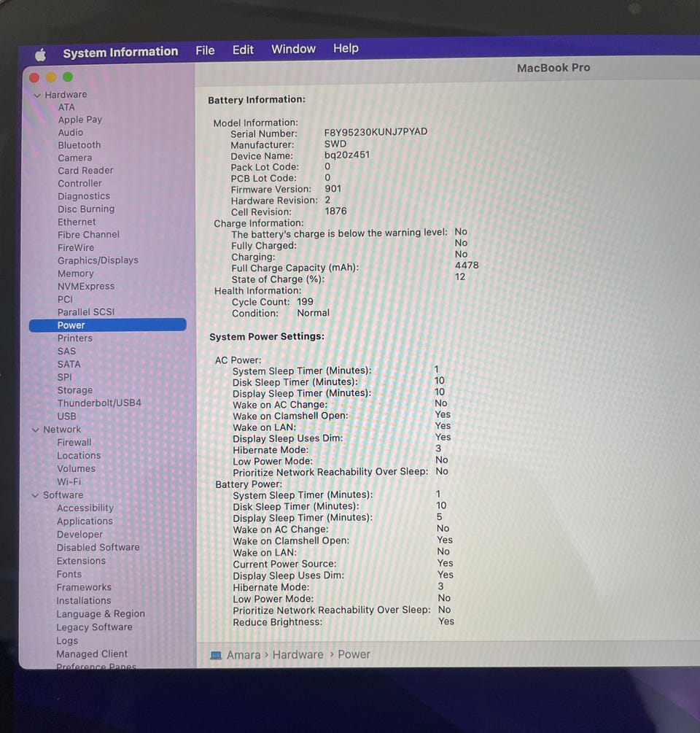Click Amara in the path bar
The height and width of the screenshot is (733, 700).
[x=244, y=655]
